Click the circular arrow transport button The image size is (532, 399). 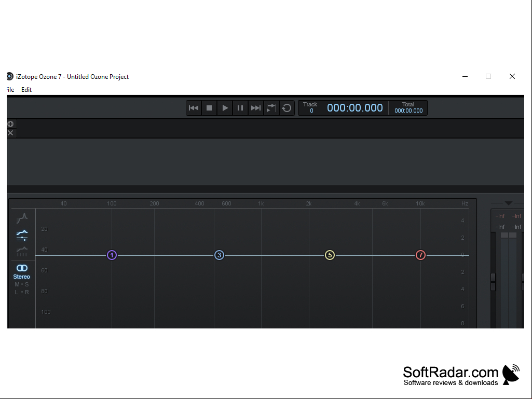click(x=287, y=108)
